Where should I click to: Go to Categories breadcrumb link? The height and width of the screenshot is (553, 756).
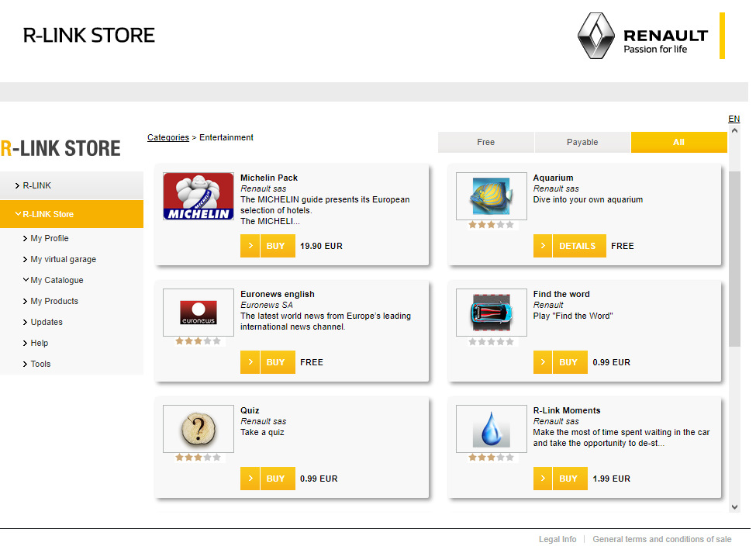pyautogui.click(x=168, y=137)
